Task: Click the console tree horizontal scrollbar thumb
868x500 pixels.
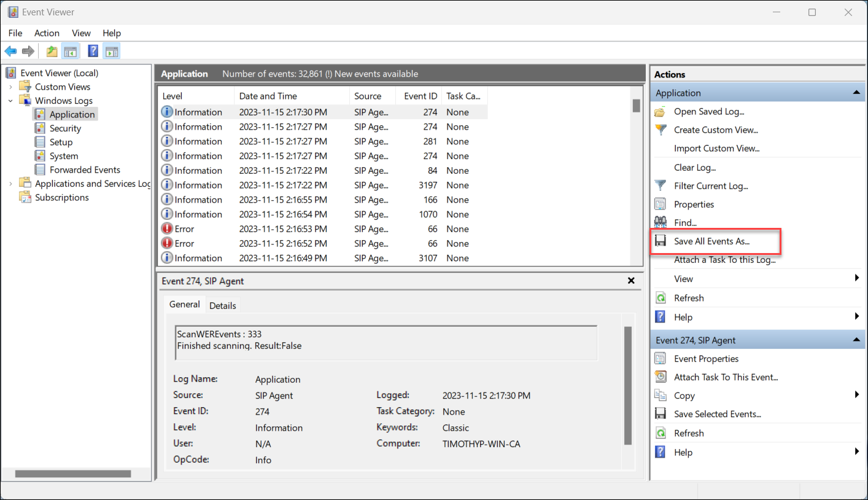Action: (x=73, y=474)
